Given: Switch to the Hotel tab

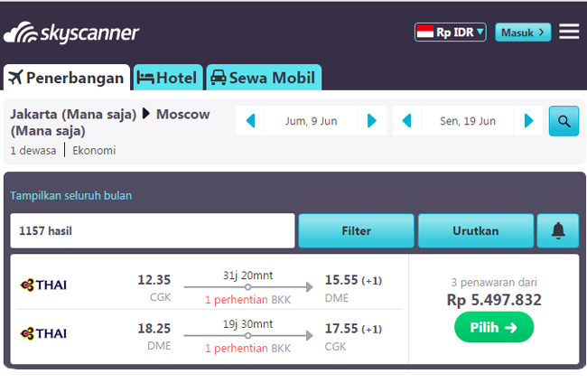Looking at the screenshot, I should click(x=168, y=78).
